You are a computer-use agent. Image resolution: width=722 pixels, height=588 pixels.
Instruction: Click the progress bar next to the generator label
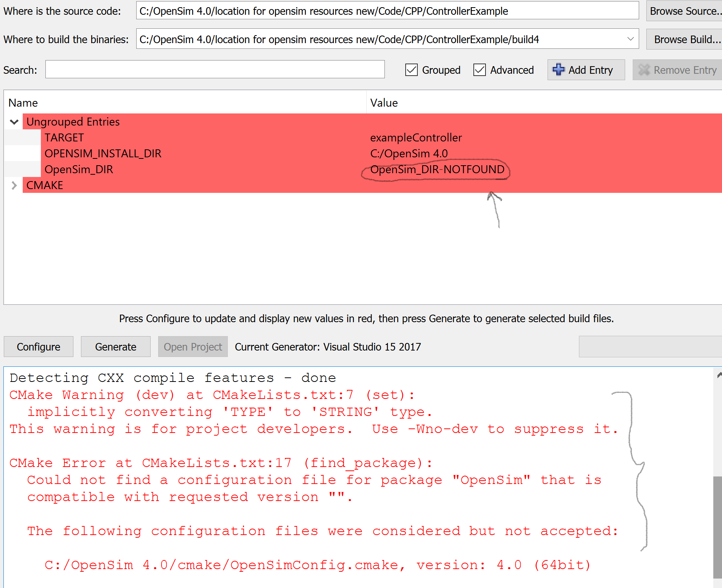[x=650, y=346]
